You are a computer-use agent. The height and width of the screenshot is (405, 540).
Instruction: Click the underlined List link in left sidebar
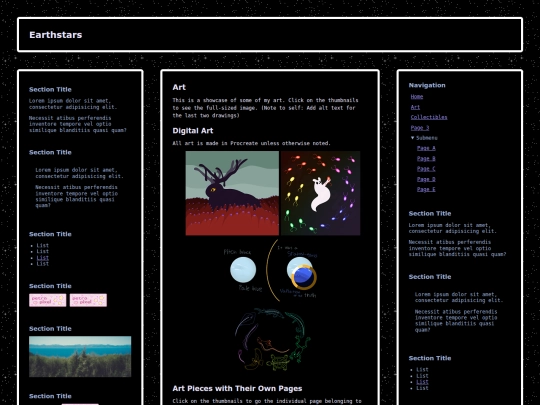coord(43,258)
